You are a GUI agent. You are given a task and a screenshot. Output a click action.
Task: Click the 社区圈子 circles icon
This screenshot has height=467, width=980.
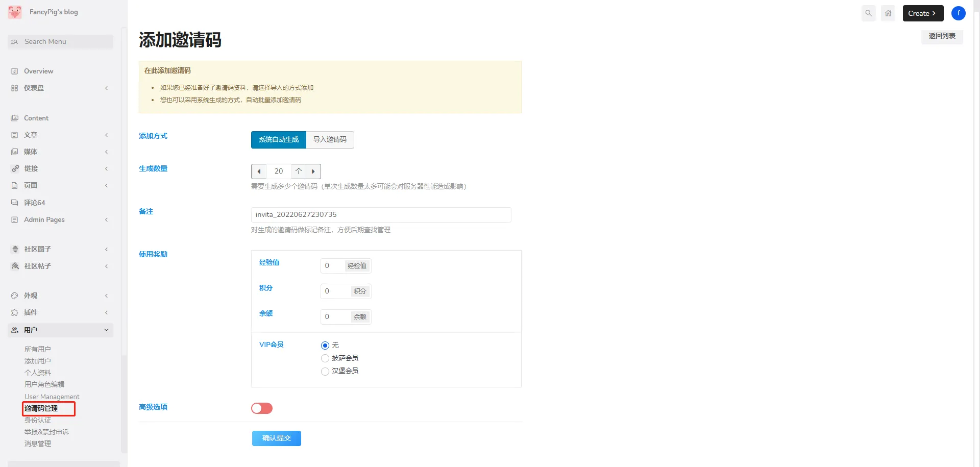click(15, 250)
